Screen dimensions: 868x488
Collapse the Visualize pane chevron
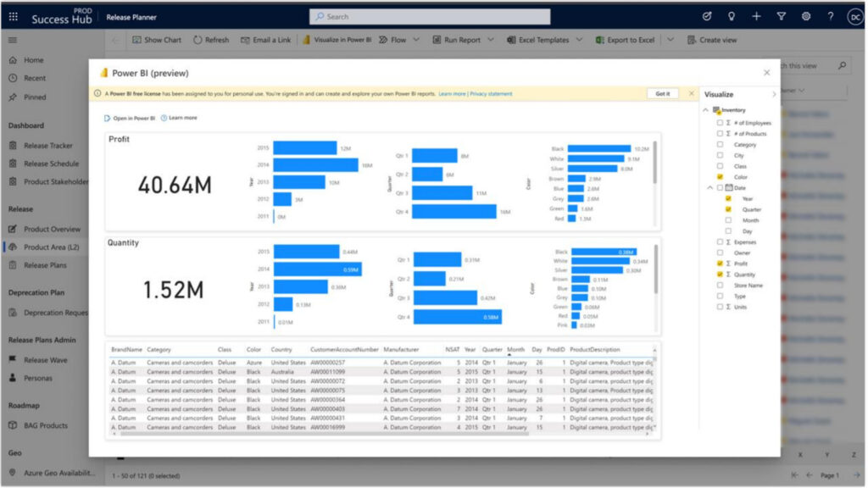(774, 95)
